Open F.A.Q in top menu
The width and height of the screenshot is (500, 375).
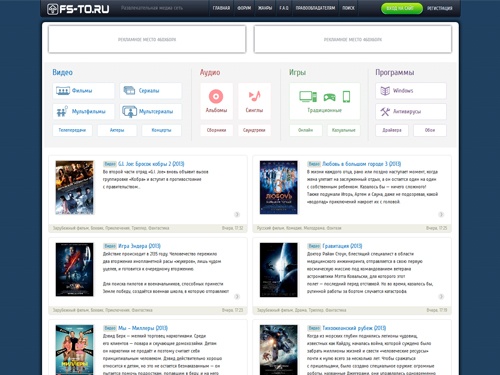click(284, 8)
